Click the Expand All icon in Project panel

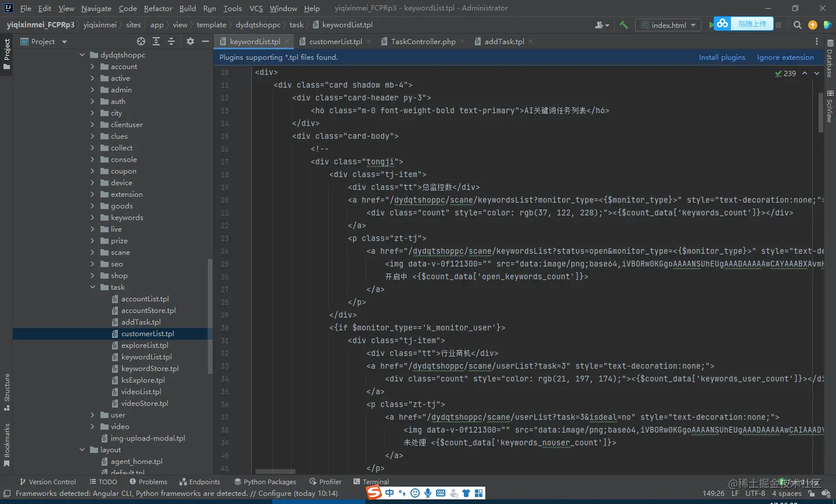click(x=156, y=41)
